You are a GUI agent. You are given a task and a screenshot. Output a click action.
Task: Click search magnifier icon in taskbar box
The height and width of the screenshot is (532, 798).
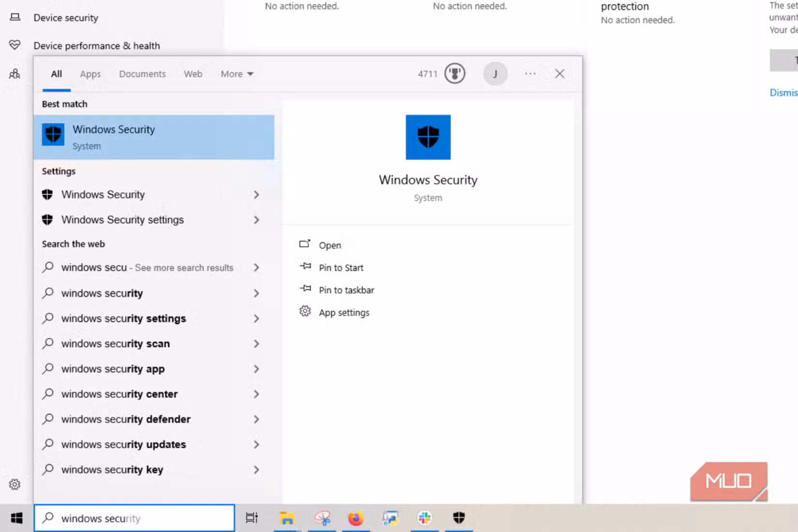(48, 517)
